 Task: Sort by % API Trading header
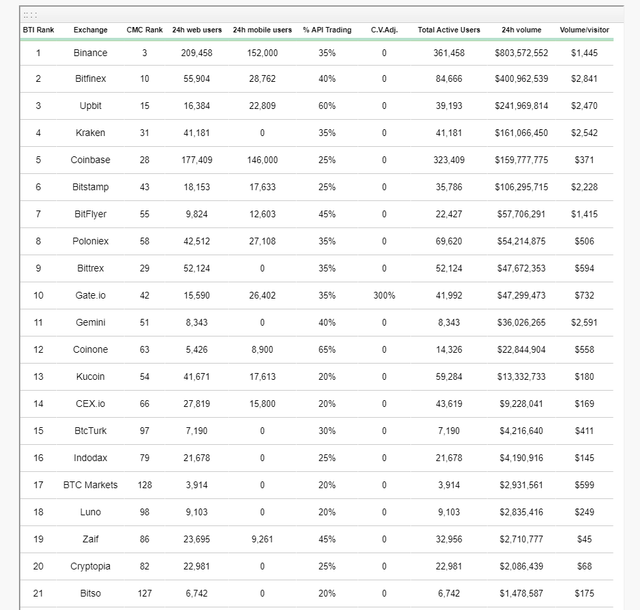[x=327, y=30]
